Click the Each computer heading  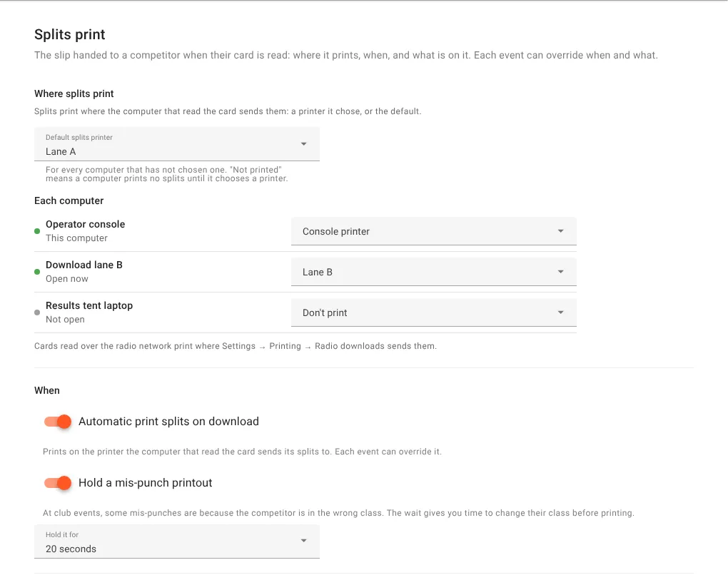(69, 201)
